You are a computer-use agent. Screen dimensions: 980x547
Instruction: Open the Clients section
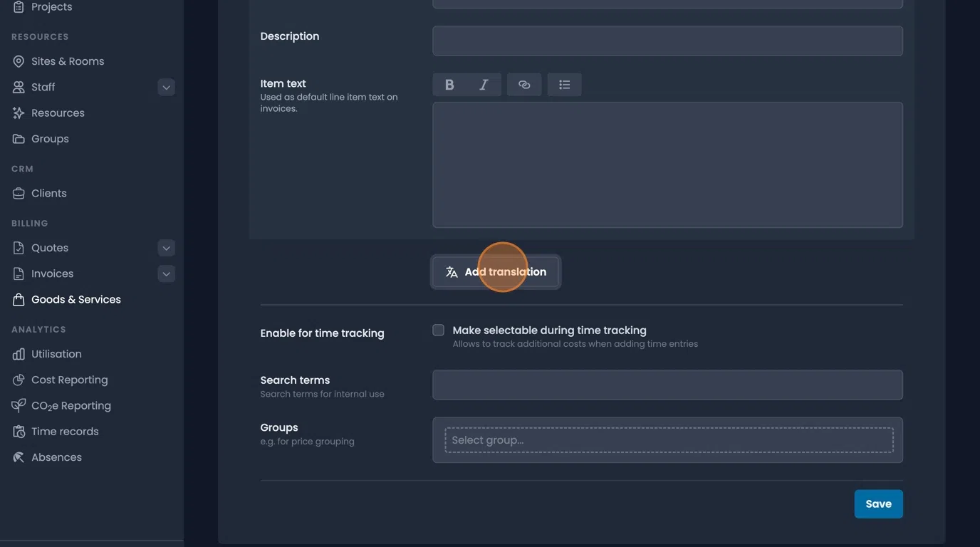(x=48, y=192)
